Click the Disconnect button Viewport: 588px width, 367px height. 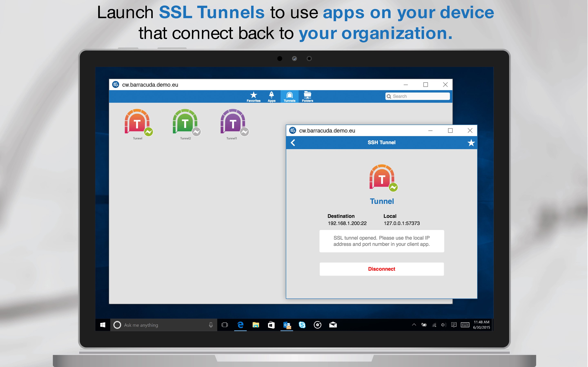point(381,269)
